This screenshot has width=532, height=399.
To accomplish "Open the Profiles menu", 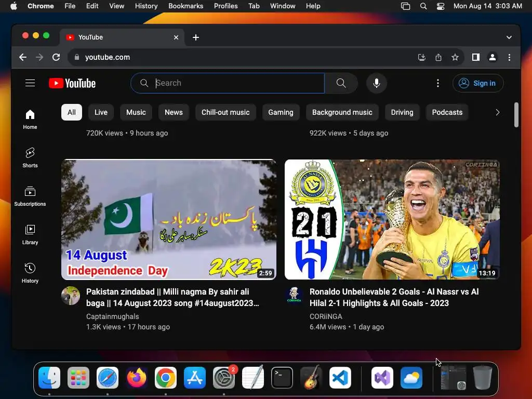I will tap(225, 6).
